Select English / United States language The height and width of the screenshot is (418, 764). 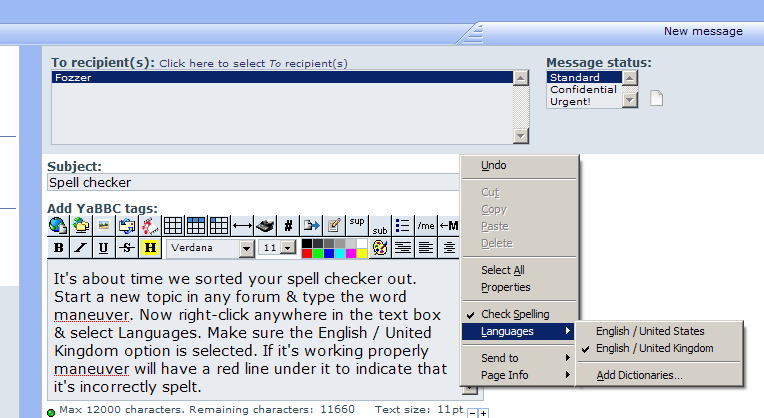coord(660,331)
